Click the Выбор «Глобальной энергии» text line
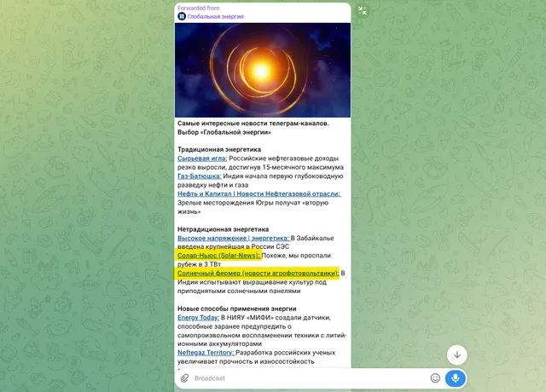The height and width of the screenshot is (392, 546). 224,133
